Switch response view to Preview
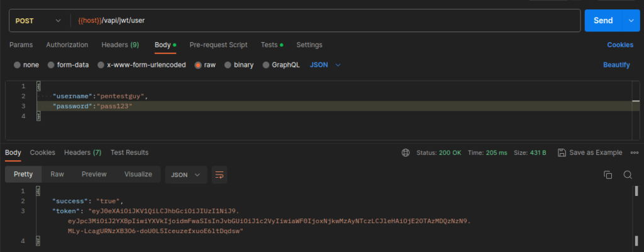 pyautogui.click(x=94, y=175)
